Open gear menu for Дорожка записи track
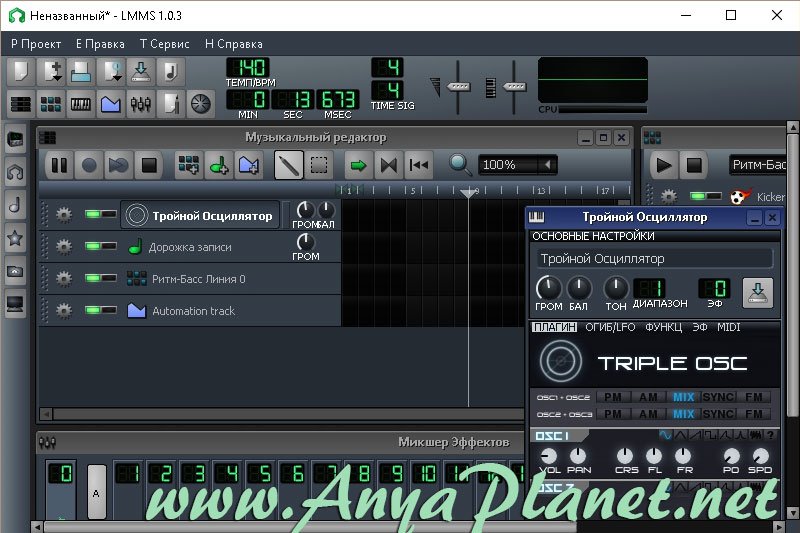The height and width of the screenshot is (533, 800). click(x=64, y=247)
